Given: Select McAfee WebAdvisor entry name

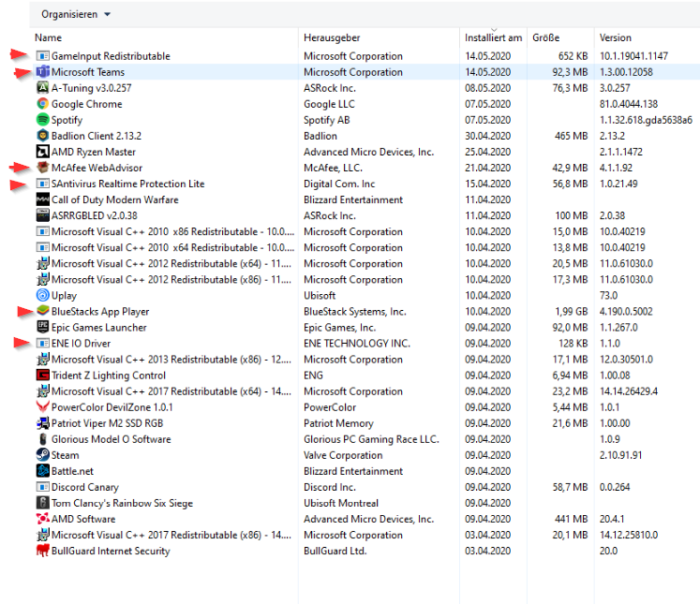Looking at the screenshot, I should 97,168.
